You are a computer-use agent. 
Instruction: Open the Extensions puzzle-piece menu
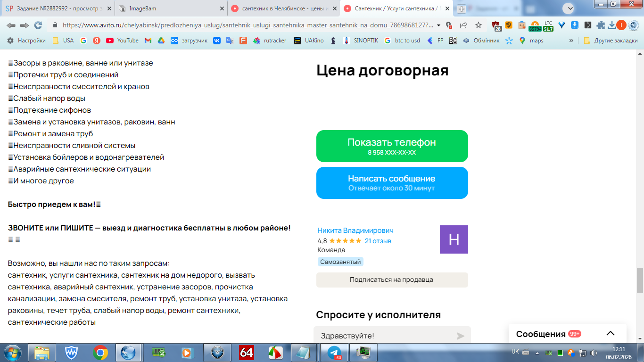(x=601, y=25)
